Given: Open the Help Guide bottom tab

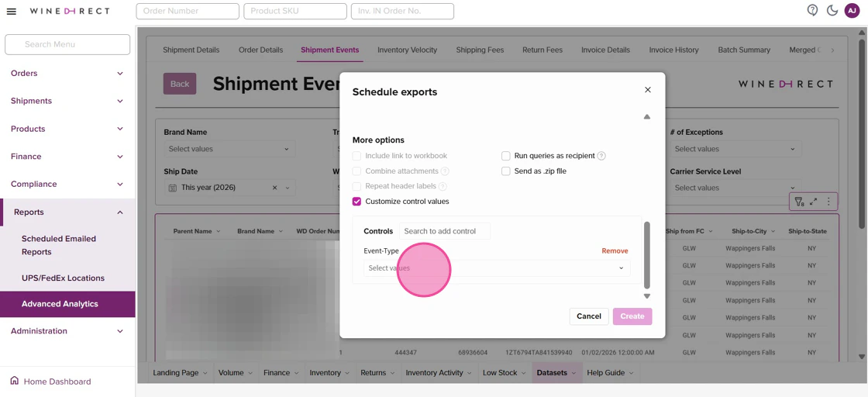Looking at the screenshot, I should [x=610, y=373].
